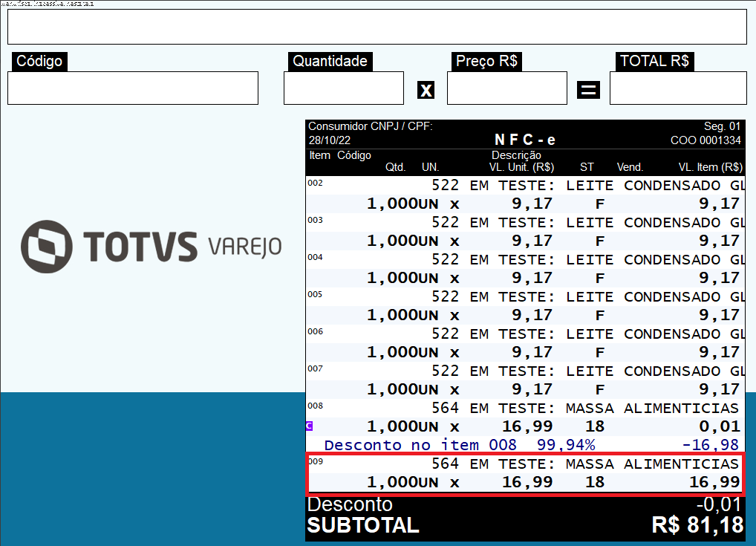
Task: Select item 005 description line
Action: 526,296
